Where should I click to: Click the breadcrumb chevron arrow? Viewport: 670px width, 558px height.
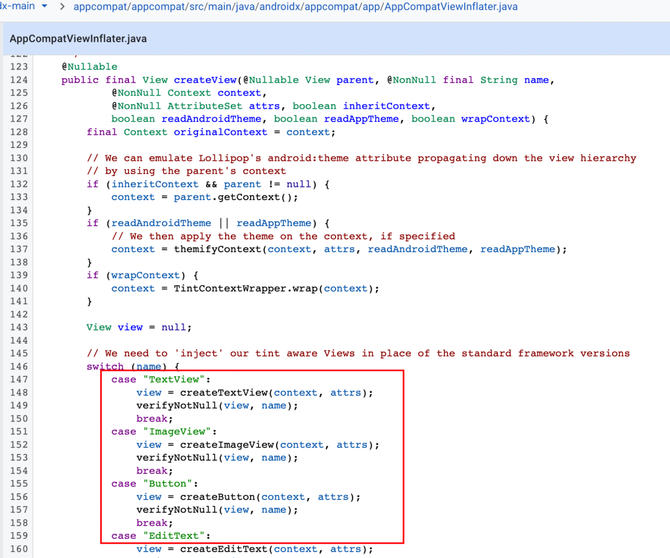(64, 7)
